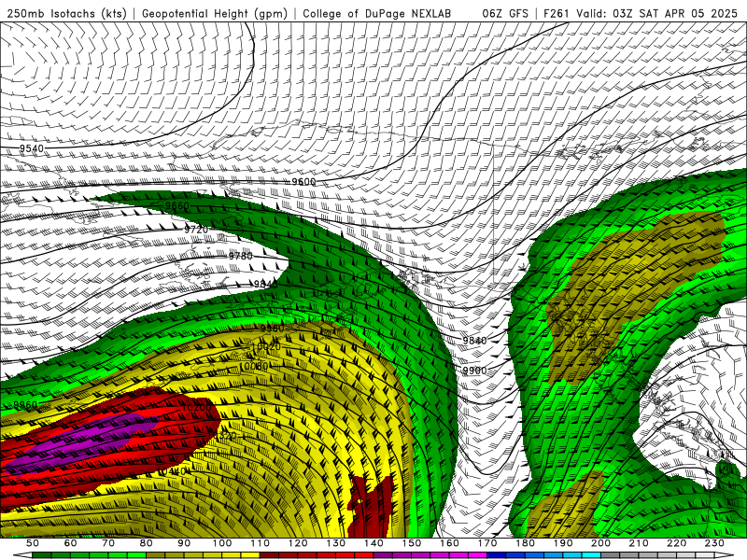Click the 140 value on the colorbar scale
This screenshot has width=747, height=560.
pos(374,543)
